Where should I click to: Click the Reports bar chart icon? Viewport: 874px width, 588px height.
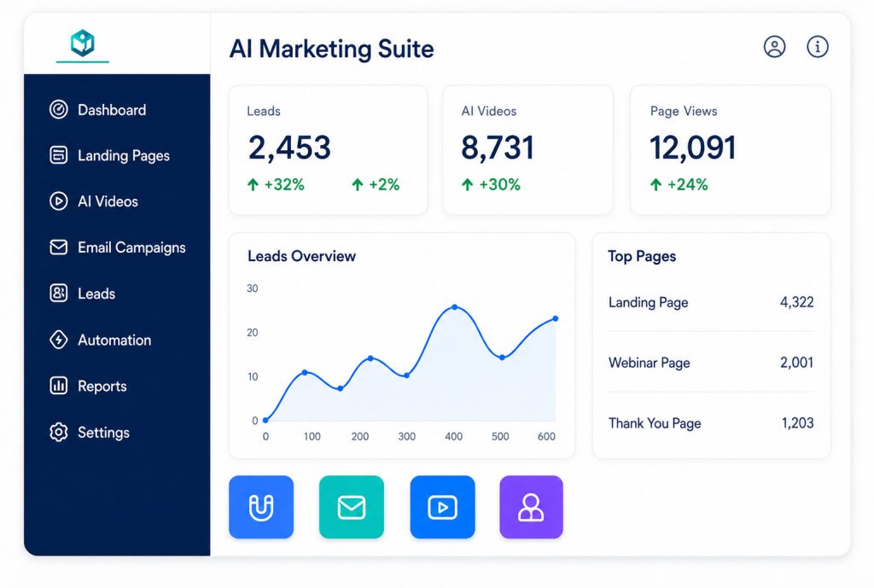click(x=59, y=386)
